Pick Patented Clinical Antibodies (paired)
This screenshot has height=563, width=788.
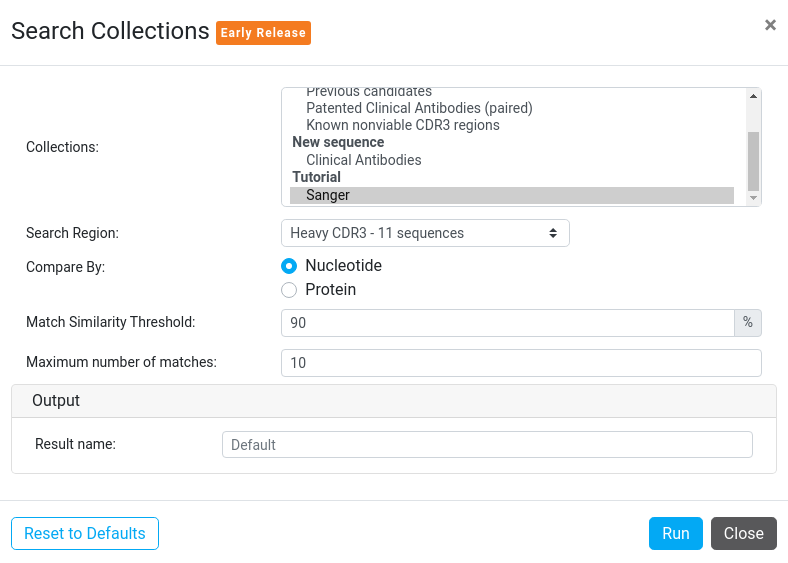point(419,108)
